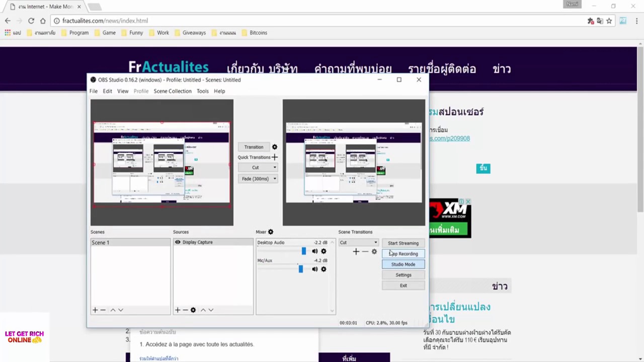Open Desktop Audio settings gear
644x362 pixels.
(324, 251)
